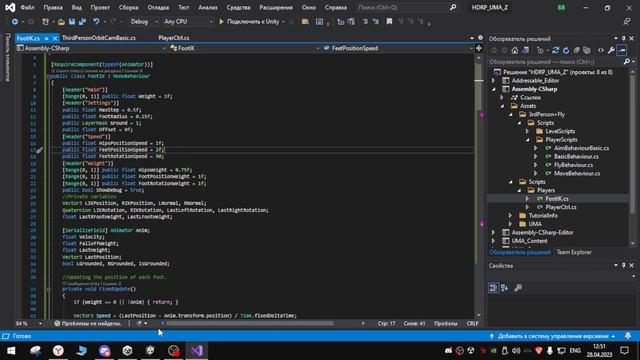Click the open file toolbar icon
Image resolution: width=640 pixels, height=360 pixels.
[x=61, y=22]
